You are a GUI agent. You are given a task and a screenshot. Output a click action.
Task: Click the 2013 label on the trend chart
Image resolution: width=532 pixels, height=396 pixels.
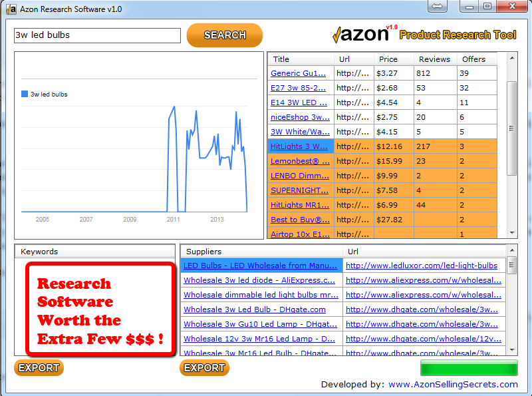[217, 220]
